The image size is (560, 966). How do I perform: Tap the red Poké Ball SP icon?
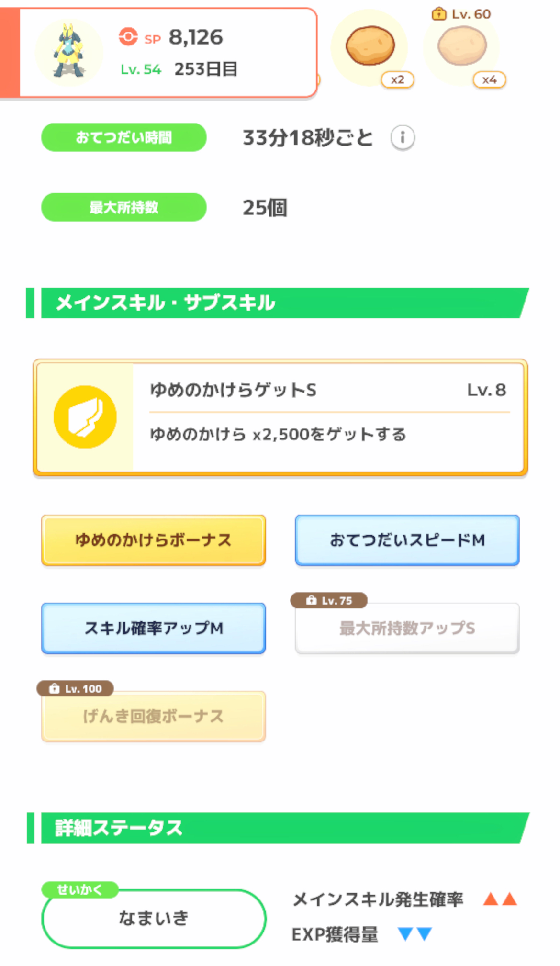tap(128, 36)
